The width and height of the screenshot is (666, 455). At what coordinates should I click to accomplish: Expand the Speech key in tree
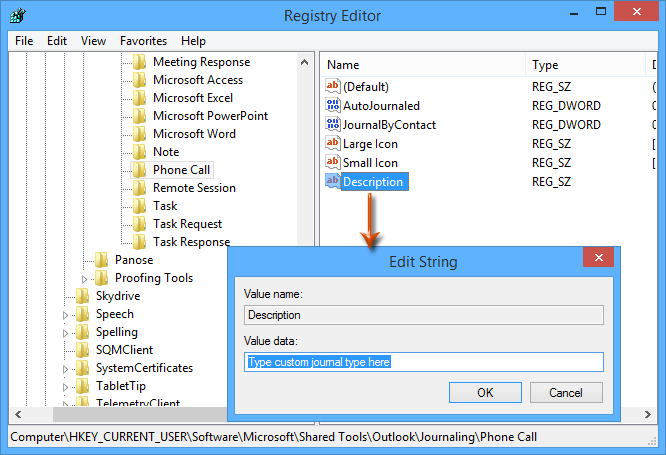[x=66, y=315]
